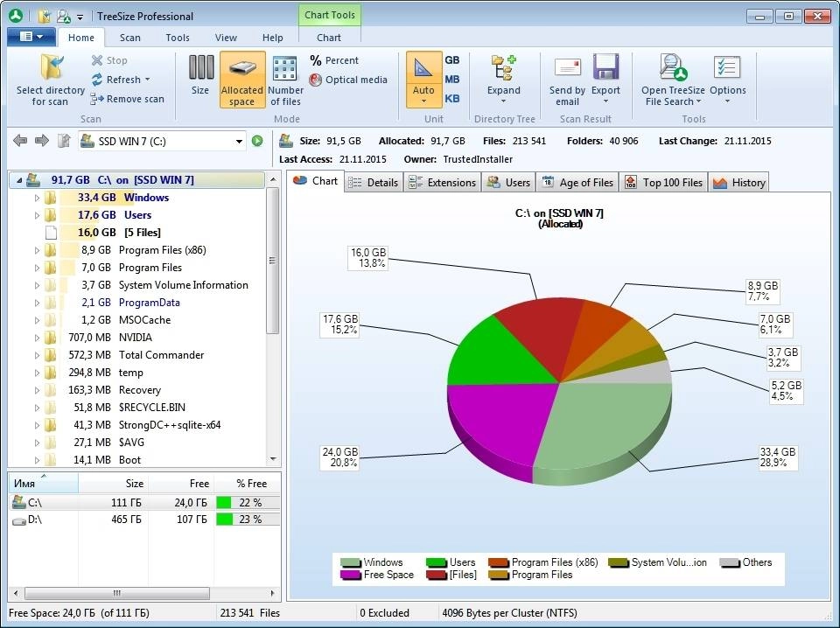Click the Export floppy disk icon
This screenshot has width=840, height=628.
pyautogui.click(x=605, y=67)
